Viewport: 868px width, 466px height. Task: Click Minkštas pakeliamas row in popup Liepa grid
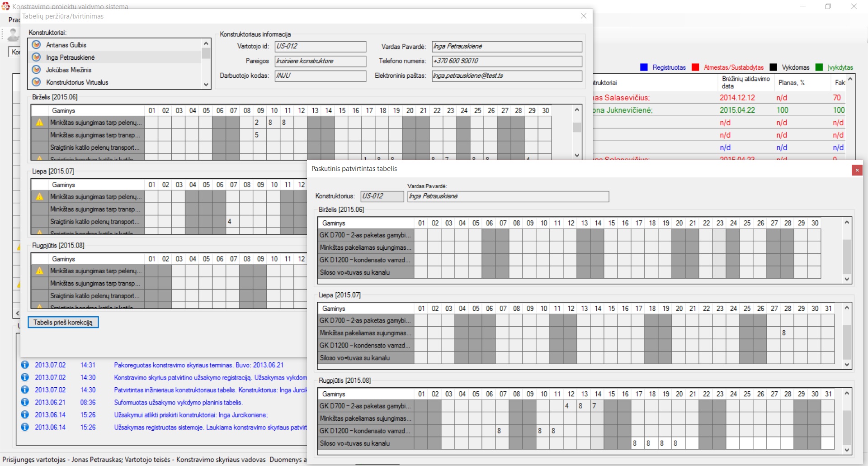(366, 333)
